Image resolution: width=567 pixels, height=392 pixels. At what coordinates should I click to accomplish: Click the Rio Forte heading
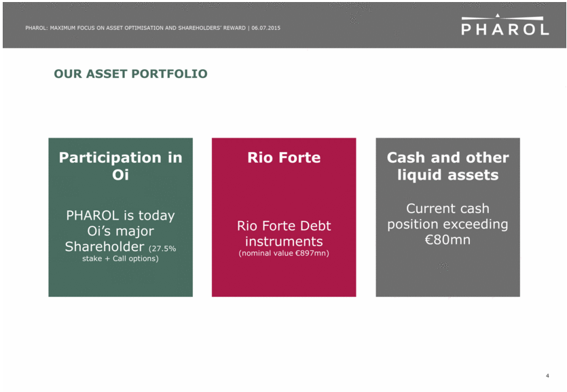click(284, 157)
